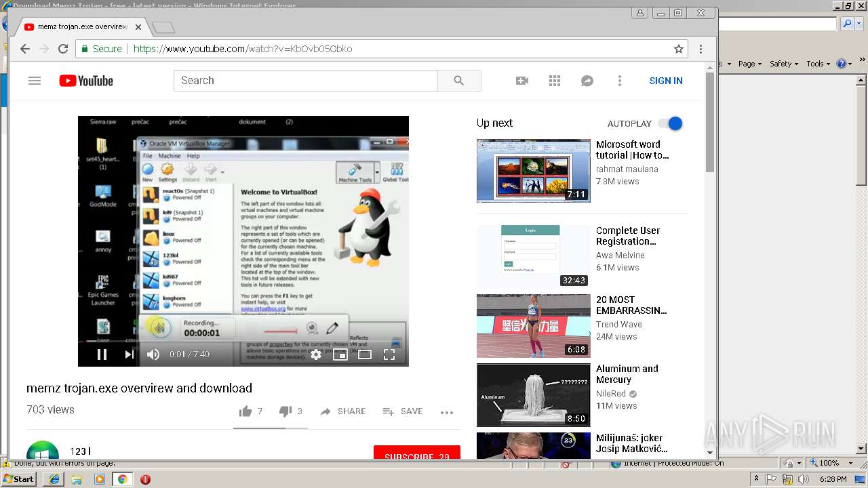Open Complete User Registration video thumbnail
This screenshot has height=488, width=868.
point(534,257)
